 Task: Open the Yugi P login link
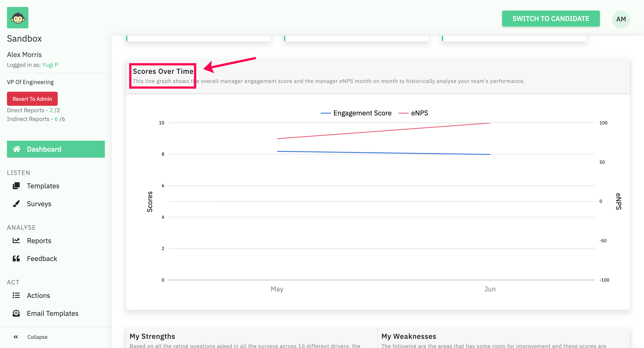coord(50,65)
